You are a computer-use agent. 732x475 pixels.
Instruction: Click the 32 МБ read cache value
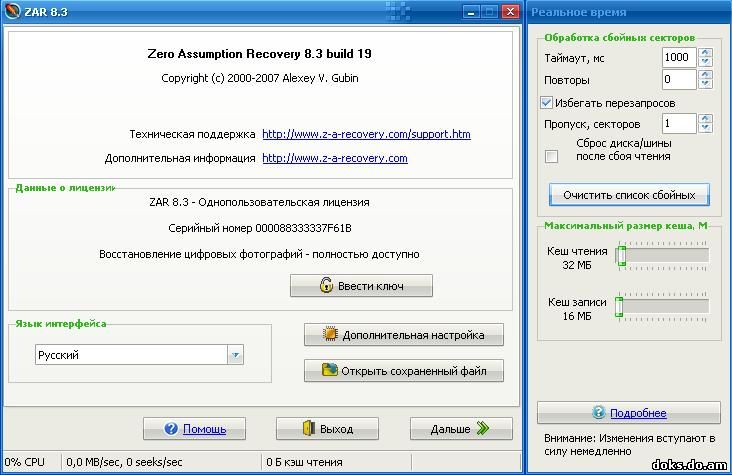tap(577, 265)
